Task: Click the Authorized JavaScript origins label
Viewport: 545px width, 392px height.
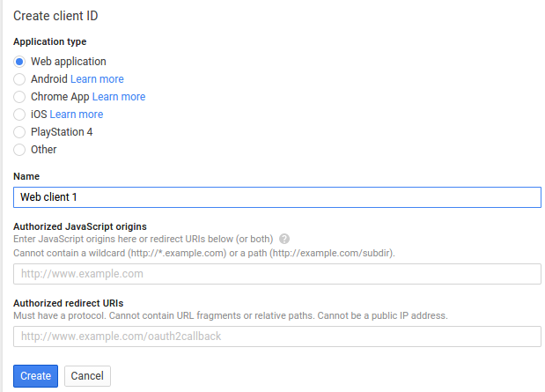Action: point(80,226)
